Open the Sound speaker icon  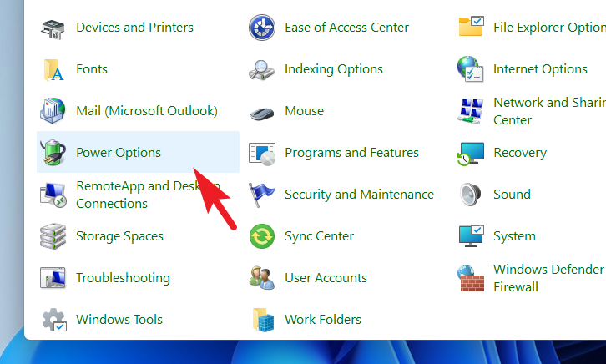pyautogui.click(x=470, y=195)
